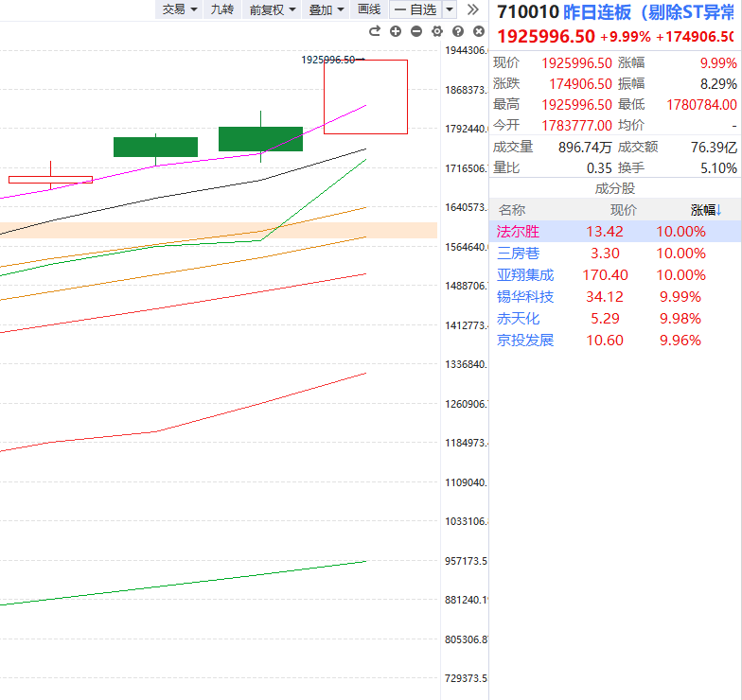Select 京投发展 row in constituents
This screenshot has width=742, height=700.
(525, 341)
